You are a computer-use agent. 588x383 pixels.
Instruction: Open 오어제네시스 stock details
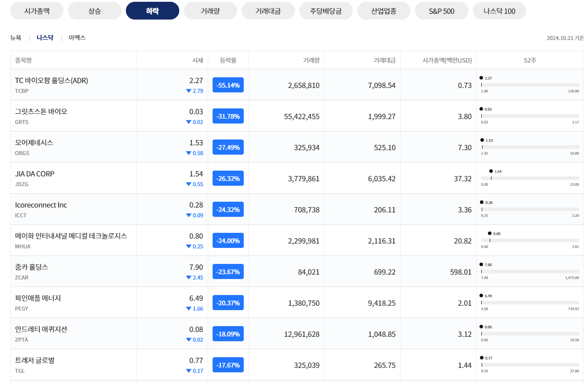(x=34, y=143)
